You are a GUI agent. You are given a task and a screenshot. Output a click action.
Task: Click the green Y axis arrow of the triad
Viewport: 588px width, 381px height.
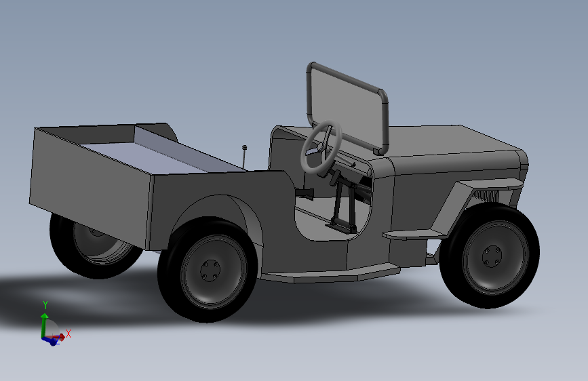[44, 323]
